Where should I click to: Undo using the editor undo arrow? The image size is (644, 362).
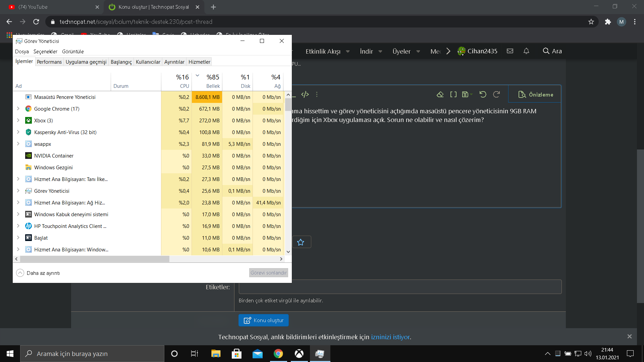coord(483,95)
